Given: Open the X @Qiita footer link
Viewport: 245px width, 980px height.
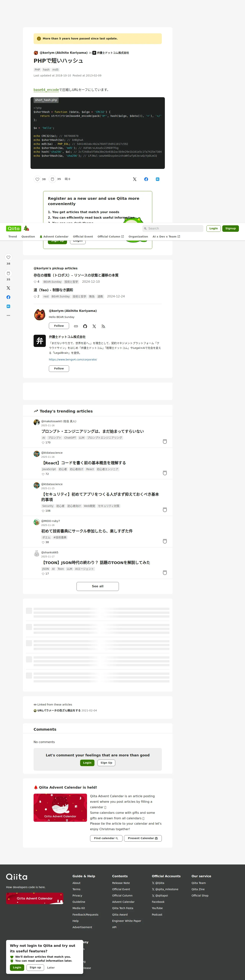Looking at the screenshot, I should (158, 883).
